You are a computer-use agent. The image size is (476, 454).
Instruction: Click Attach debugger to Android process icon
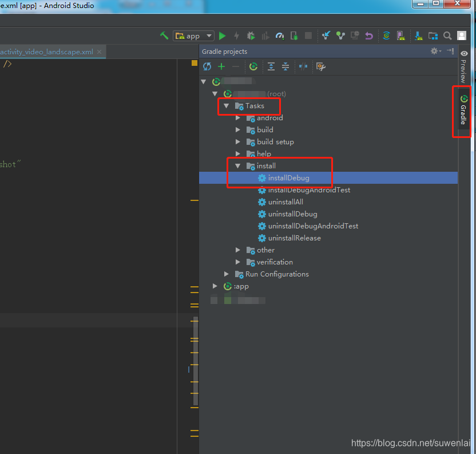pyautogui.click(x=294, y=36)
